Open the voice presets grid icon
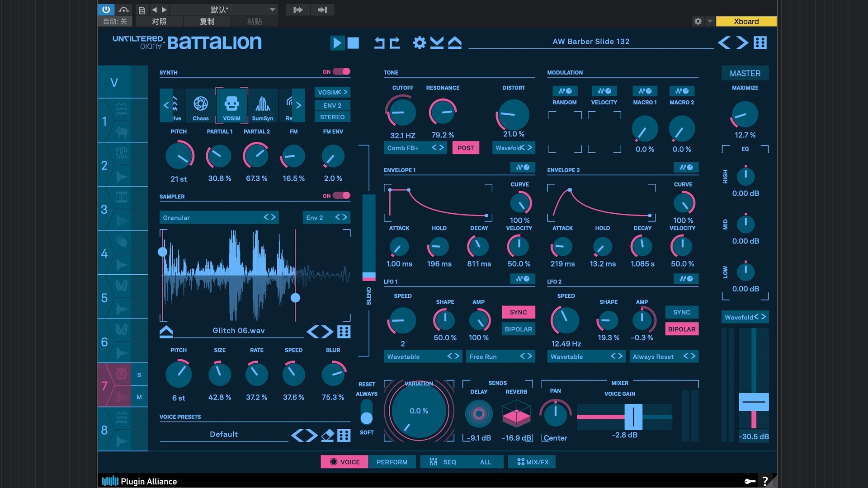This screenshot has width=868, height=488. click(344, 436)
